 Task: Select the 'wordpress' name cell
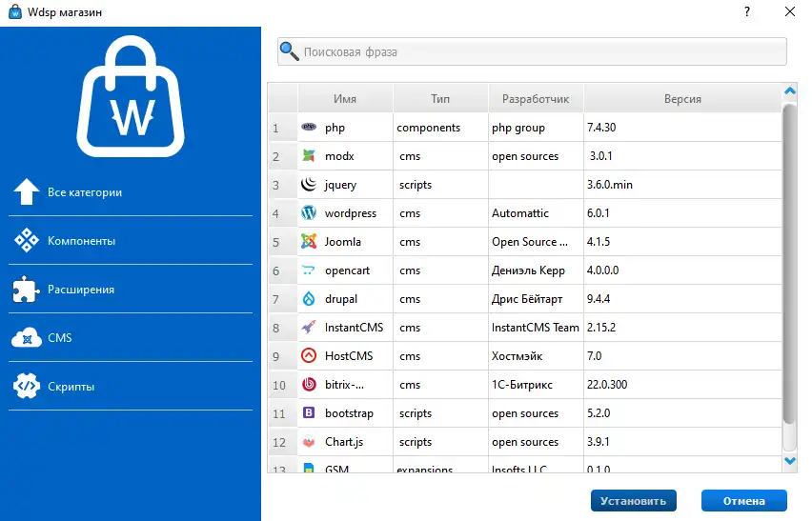[345, 212]
